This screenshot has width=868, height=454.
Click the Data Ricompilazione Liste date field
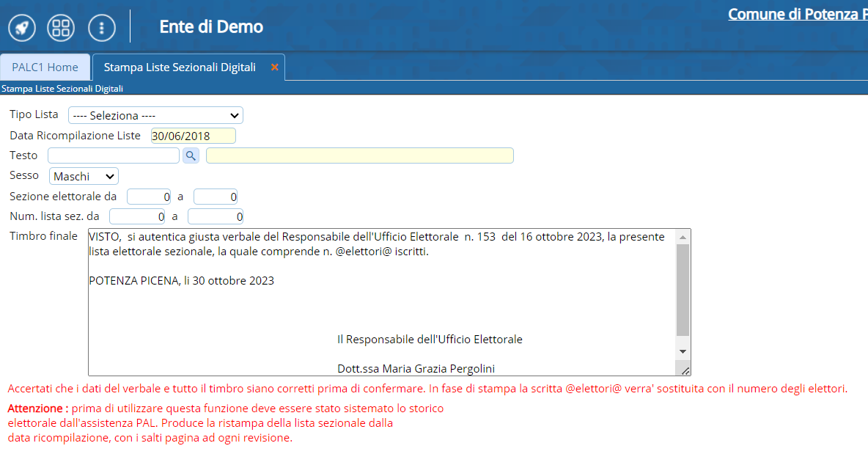coord(194,136)
